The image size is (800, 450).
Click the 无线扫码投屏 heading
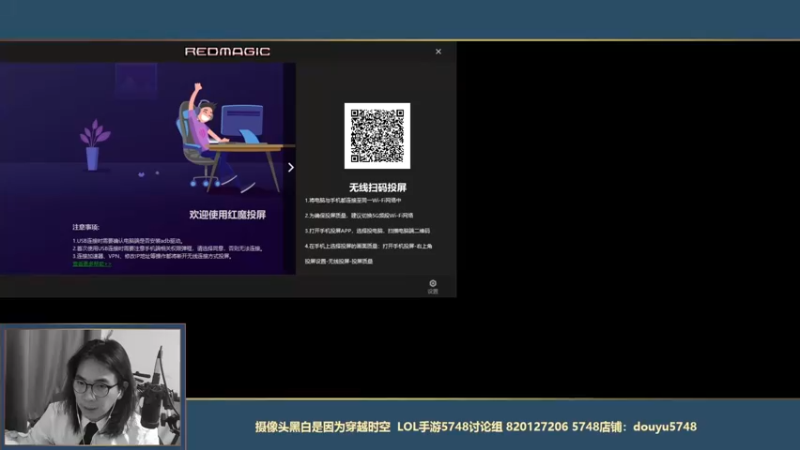378,187
